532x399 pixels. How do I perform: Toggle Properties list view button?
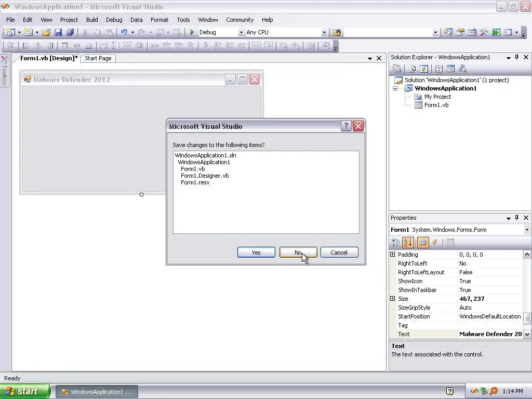pos(423,242)
